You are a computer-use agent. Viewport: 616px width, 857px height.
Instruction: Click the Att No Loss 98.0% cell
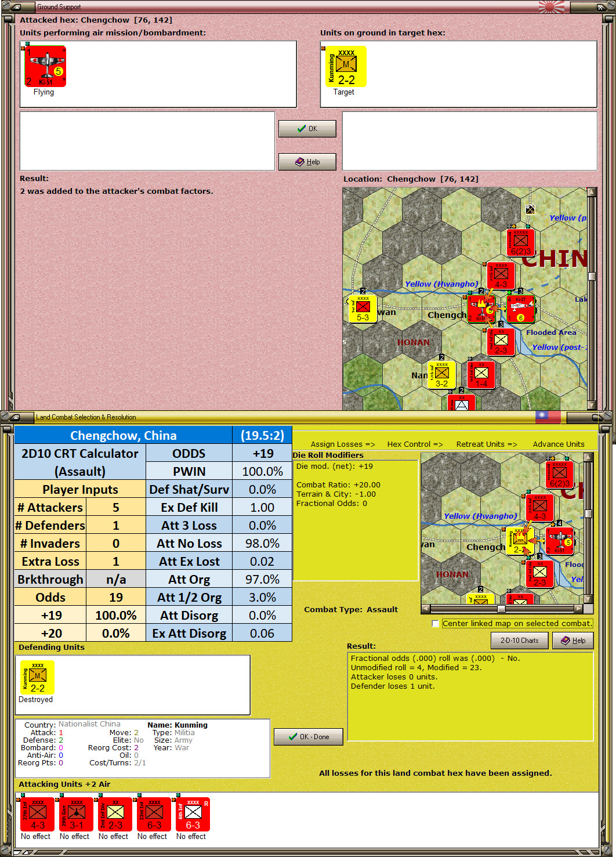pos(262,544)
